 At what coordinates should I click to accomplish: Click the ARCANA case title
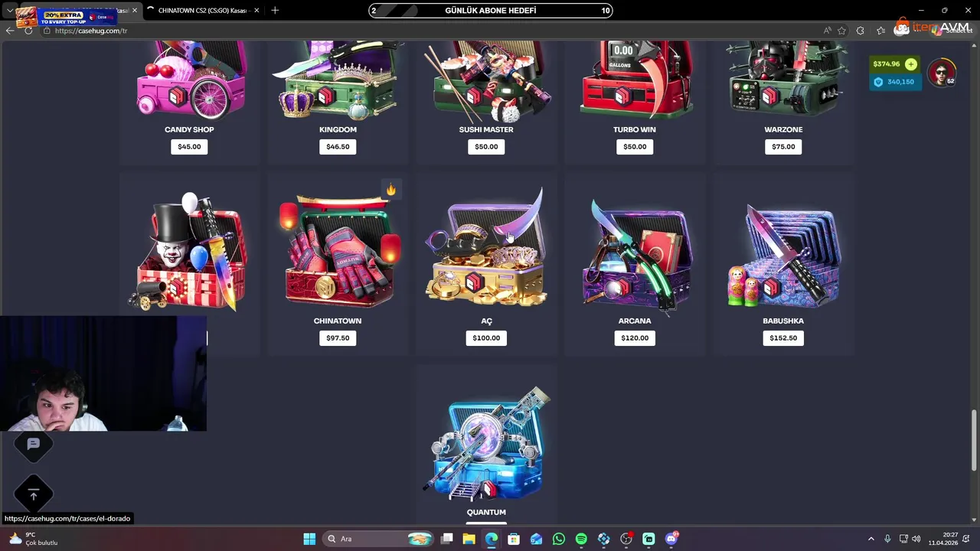point(635,321)
